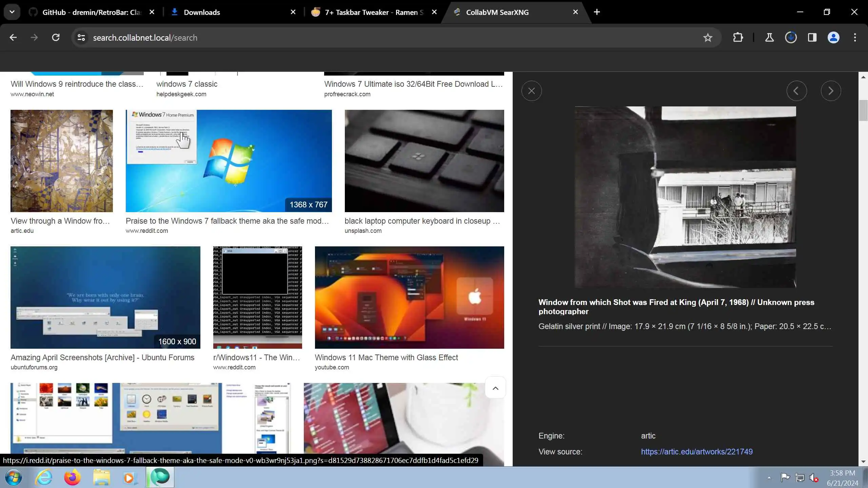
Task: Open the artic.edu artworks source link
Action: [x=696, y=452]
